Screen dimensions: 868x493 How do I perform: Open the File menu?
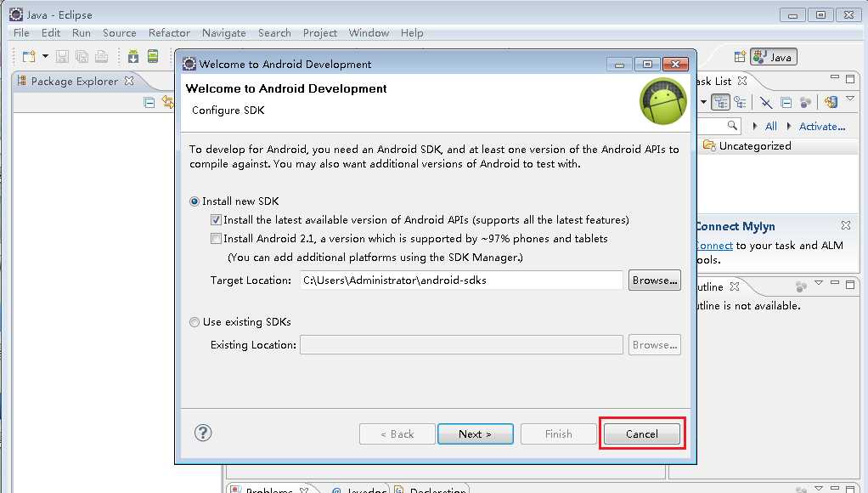point(21,32)
